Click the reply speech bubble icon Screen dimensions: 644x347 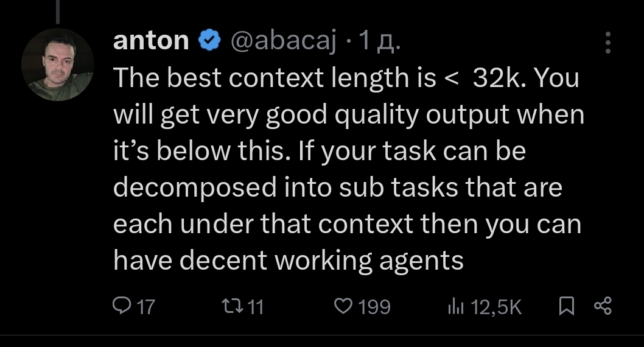pos(122,306)
